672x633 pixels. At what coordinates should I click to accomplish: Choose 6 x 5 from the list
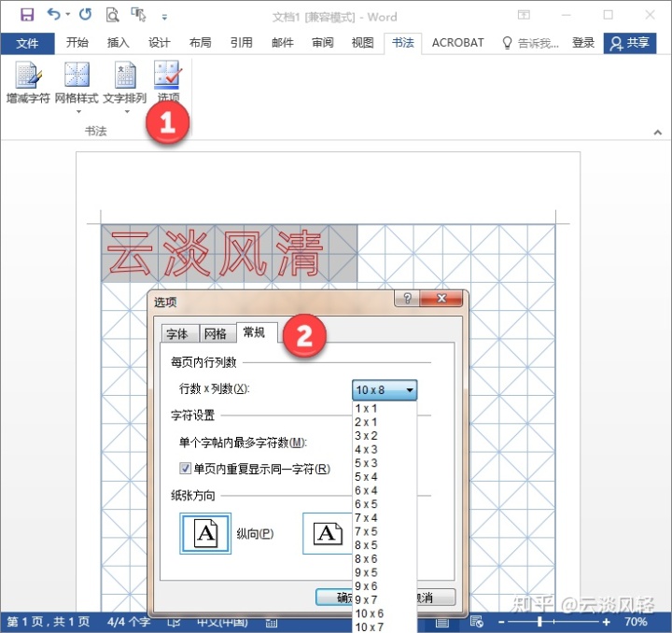[384, 504]
